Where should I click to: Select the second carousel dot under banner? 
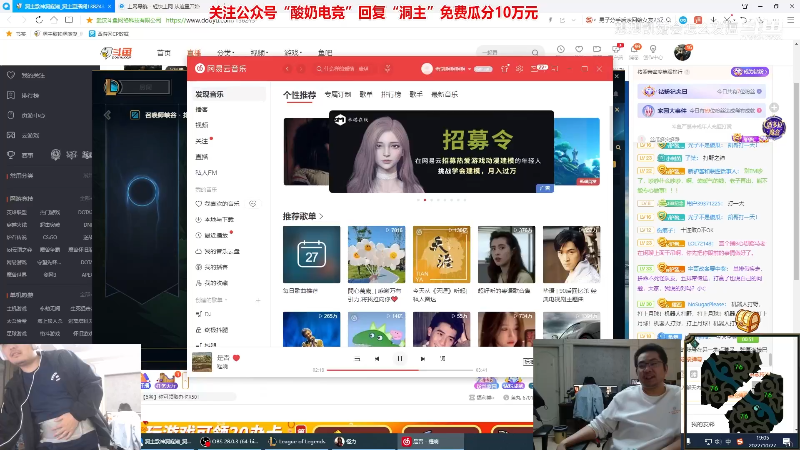click(424, 200)
